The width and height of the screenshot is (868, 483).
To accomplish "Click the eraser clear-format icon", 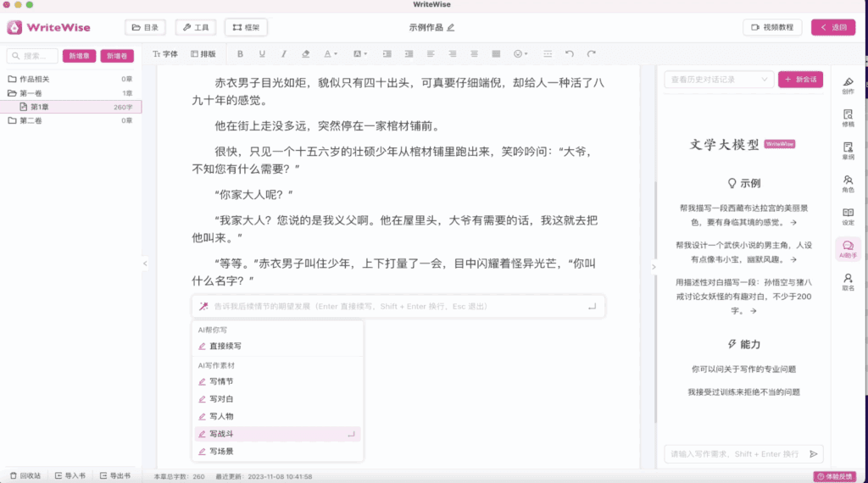I will [x=306, y=54].
